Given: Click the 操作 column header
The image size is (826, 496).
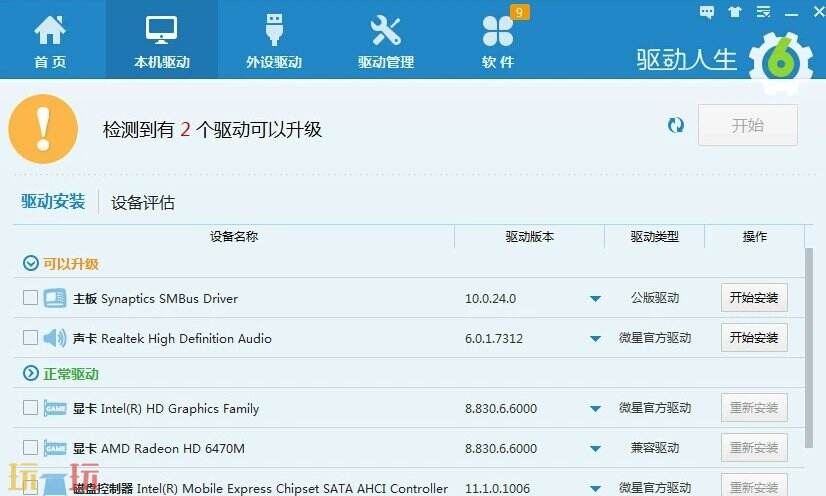Looking at the screenshot, I should 754,237.
